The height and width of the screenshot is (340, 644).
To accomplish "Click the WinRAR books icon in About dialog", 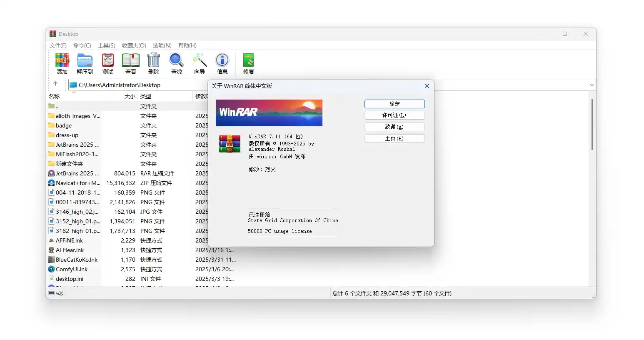I will click(x=230, y=144).
